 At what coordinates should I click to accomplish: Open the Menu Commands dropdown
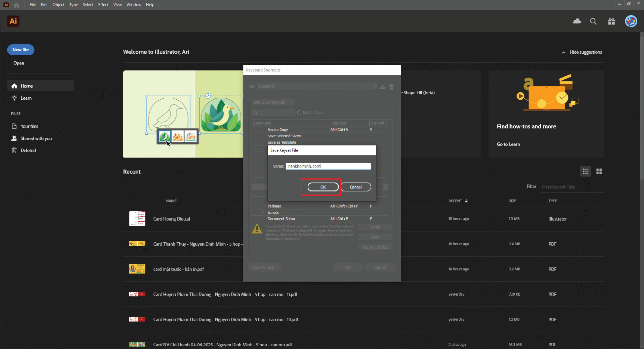(273, 102)
